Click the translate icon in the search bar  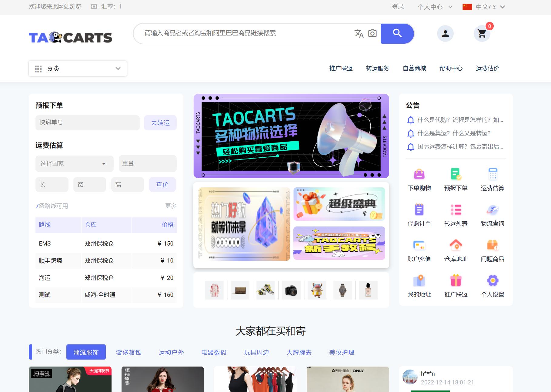click(359, 34)
